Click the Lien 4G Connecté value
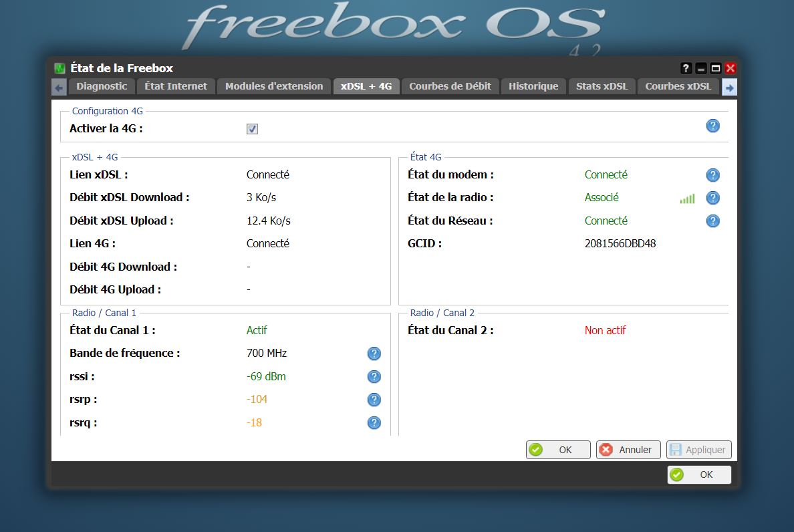 click(268, 243)
